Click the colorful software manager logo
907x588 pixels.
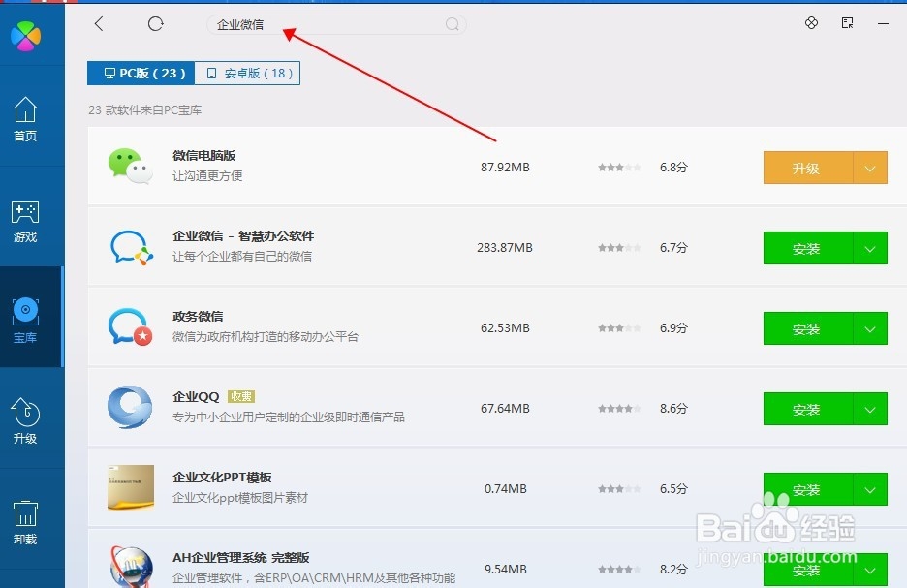click(x=25, y=36)
